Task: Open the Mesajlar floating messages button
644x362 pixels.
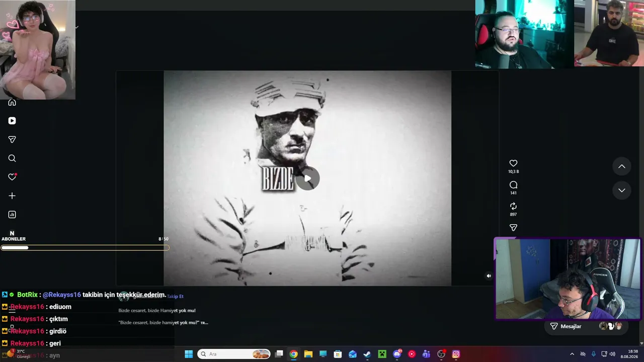Action: [587, 326]
